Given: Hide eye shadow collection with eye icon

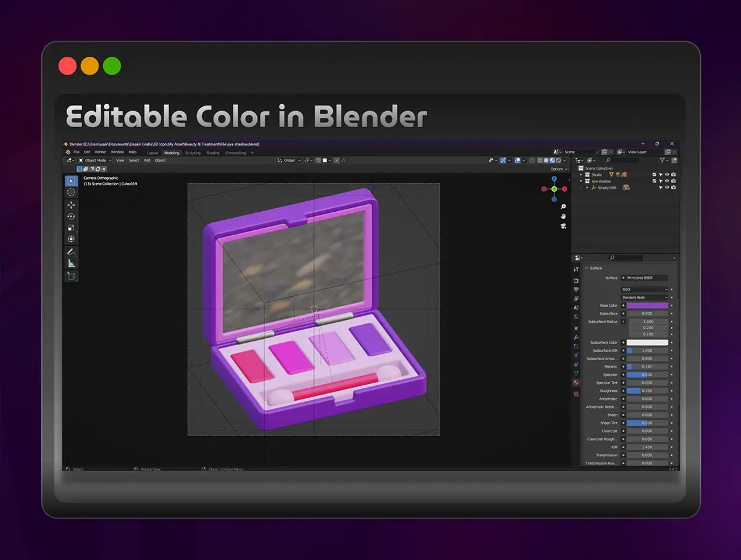Looking at the screenshot, I should pos(667,181).
